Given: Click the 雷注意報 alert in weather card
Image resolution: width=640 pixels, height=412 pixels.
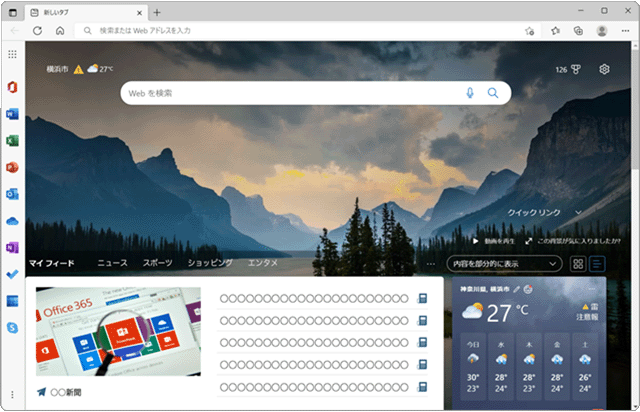Looking at the screenshot, I should click(x=587, y=312).
